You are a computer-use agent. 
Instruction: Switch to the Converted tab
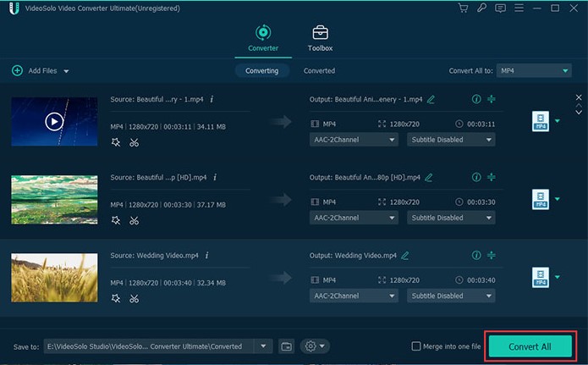[319, 71]
